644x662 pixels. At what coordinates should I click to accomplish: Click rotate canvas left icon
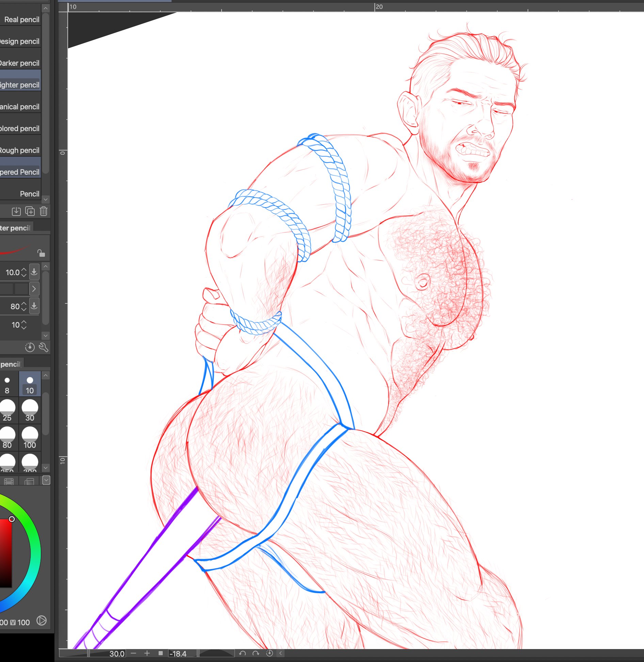[x=242, y=653]
